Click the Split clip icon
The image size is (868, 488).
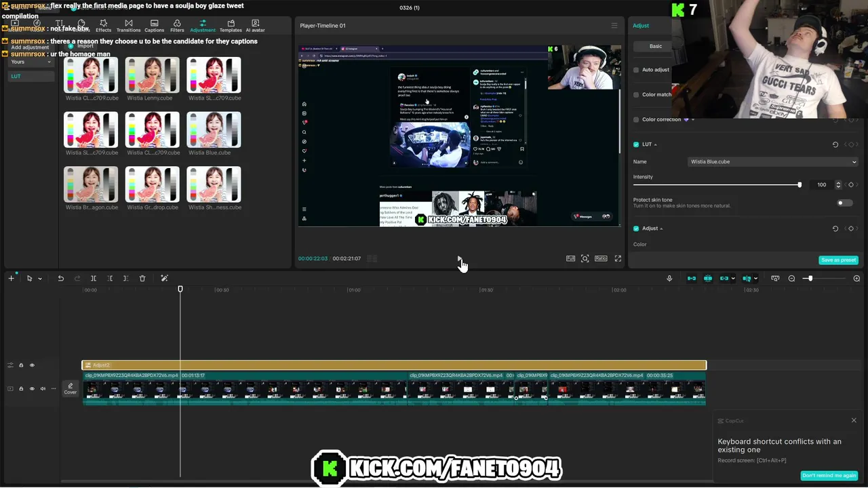pyautogui.click(x=94, y=279)
